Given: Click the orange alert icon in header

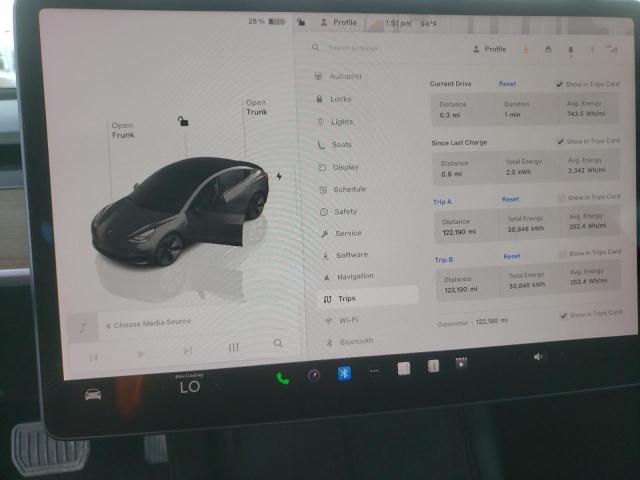Looking at the screenshot, I should (526, 50).
